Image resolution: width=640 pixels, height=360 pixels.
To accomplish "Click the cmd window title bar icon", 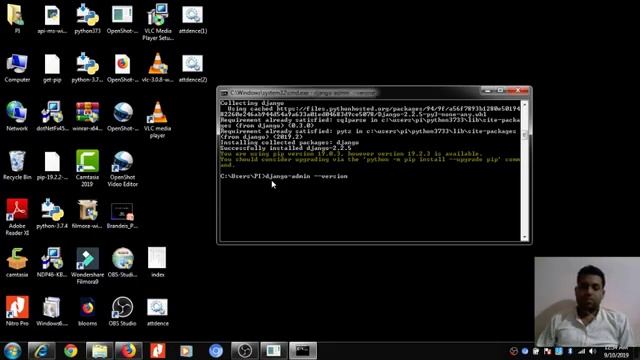I will tap(224, 93).
